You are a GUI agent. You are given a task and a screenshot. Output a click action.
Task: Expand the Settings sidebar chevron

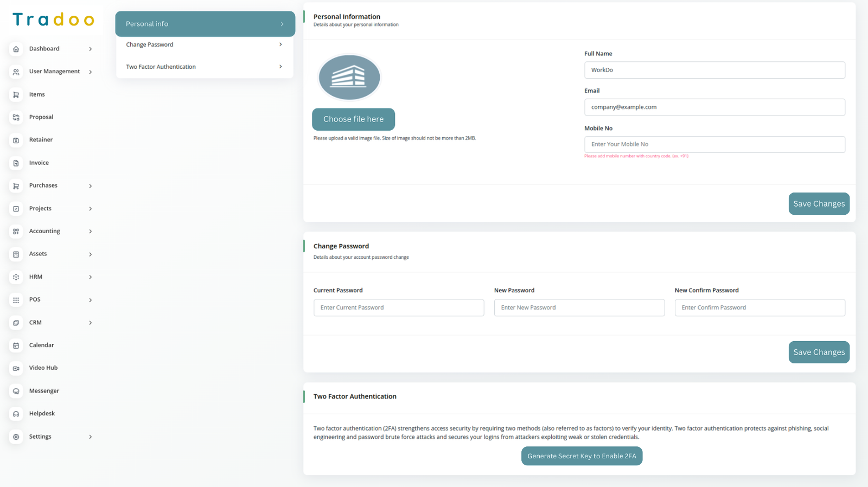click(90, 437)
